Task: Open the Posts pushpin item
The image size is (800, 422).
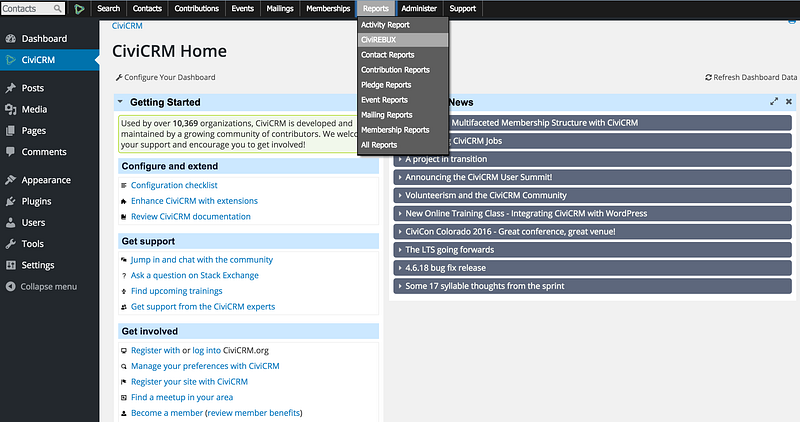Action: pos(10,88)
